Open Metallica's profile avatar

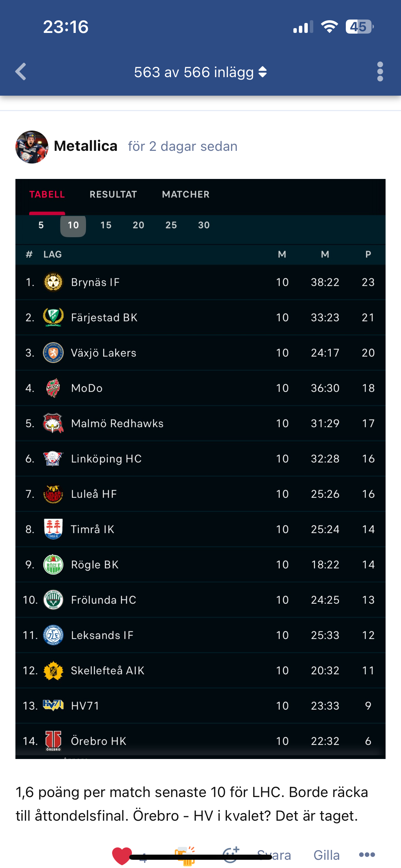(32, 147)
